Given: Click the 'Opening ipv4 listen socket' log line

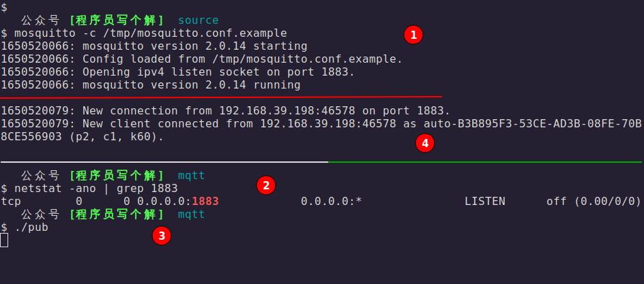Looking at the screenshot, I should (x=177, y=72).
